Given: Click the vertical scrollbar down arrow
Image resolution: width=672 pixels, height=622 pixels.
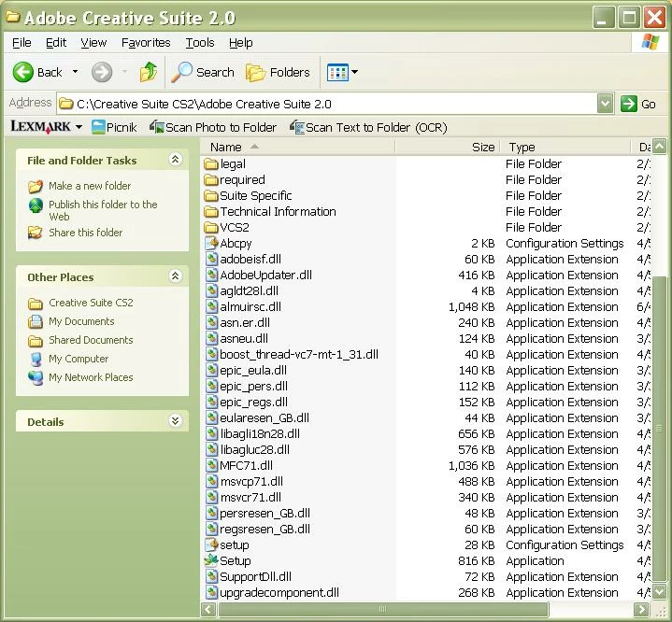Looking at the screenshot, I should tap(659, 591).
